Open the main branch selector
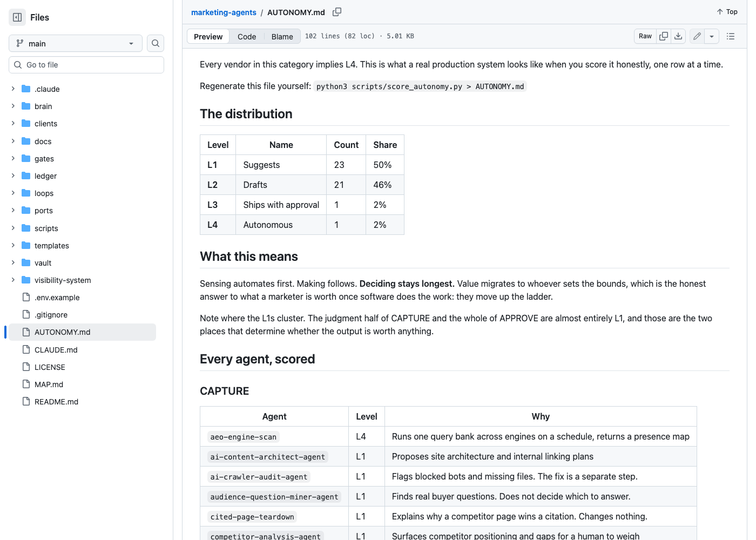 pyautogui.click(x=76, y=43)
